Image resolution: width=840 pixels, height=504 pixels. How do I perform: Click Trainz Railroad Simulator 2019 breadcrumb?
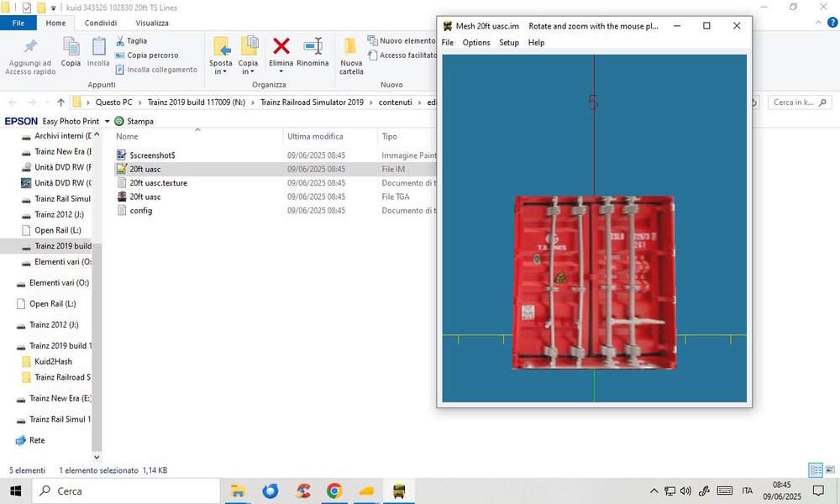coord(312,102)
